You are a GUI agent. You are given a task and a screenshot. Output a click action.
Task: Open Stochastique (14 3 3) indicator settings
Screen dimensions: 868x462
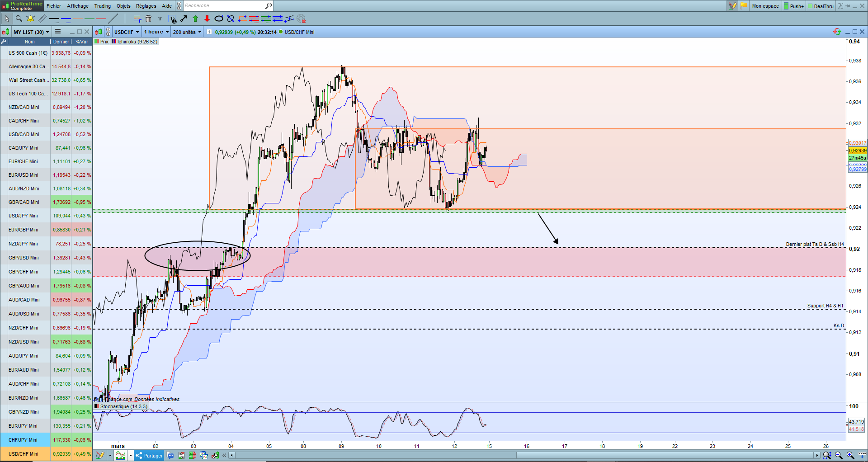[120, 406]
